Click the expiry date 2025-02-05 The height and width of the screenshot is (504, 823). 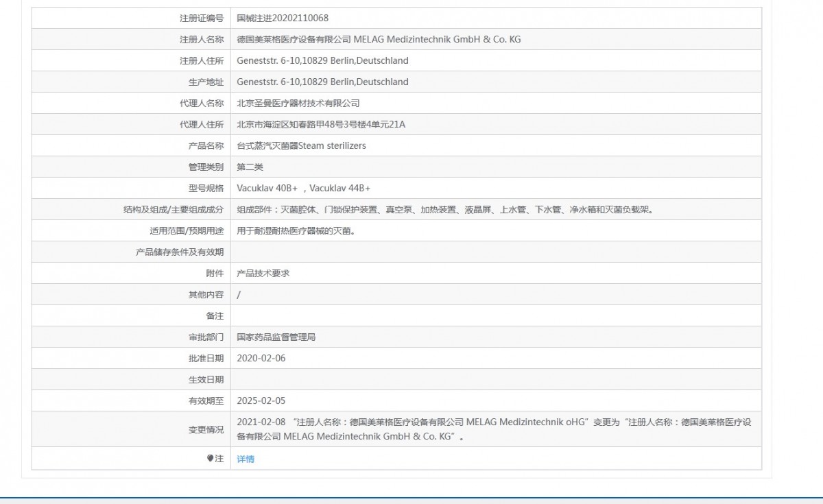(261, 400)
